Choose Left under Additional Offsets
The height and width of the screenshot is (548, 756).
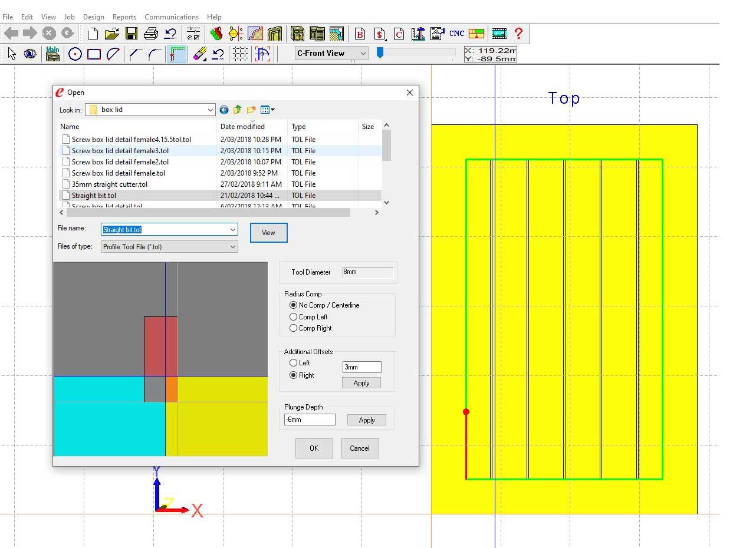tap(294, 363)
